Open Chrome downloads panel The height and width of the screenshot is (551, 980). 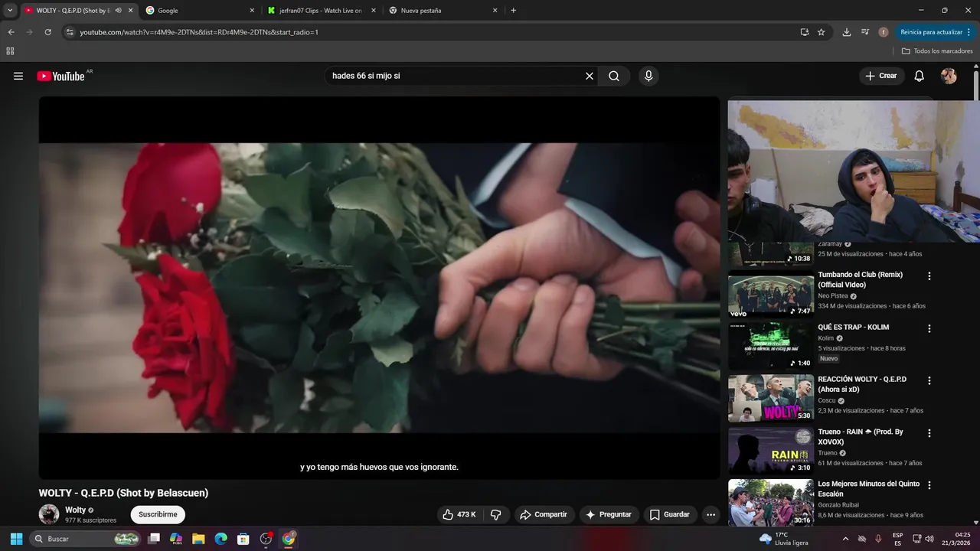click(846, 32)
